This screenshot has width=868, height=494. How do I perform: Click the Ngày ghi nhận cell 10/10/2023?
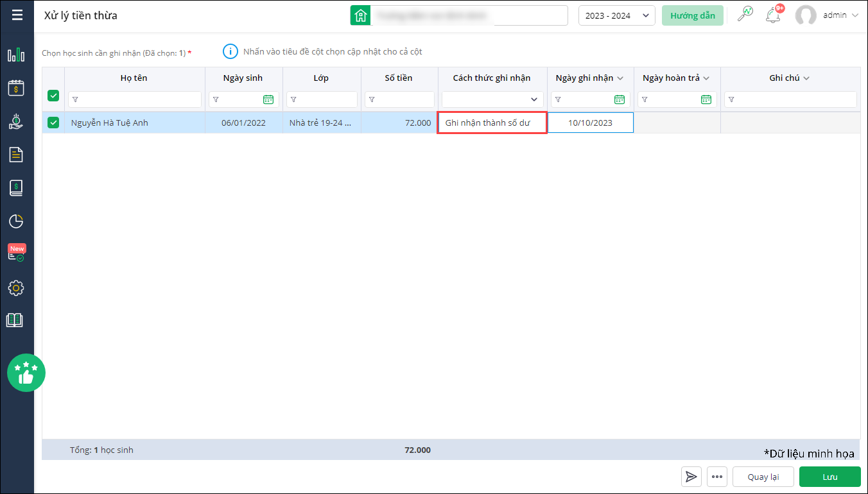pos(591,123)
